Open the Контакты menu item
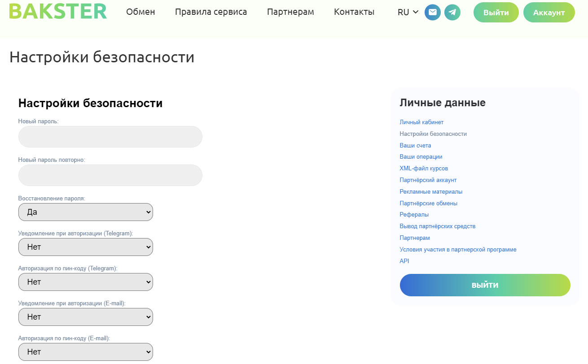Image resolution: width=588 pixels, height=364 pixels. [x=354, y=12]
